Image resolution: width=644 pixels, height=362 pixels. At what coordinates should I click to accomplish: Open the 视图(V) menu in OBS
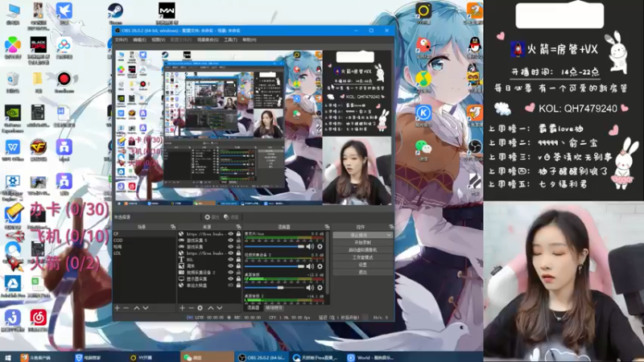point(158,39)
